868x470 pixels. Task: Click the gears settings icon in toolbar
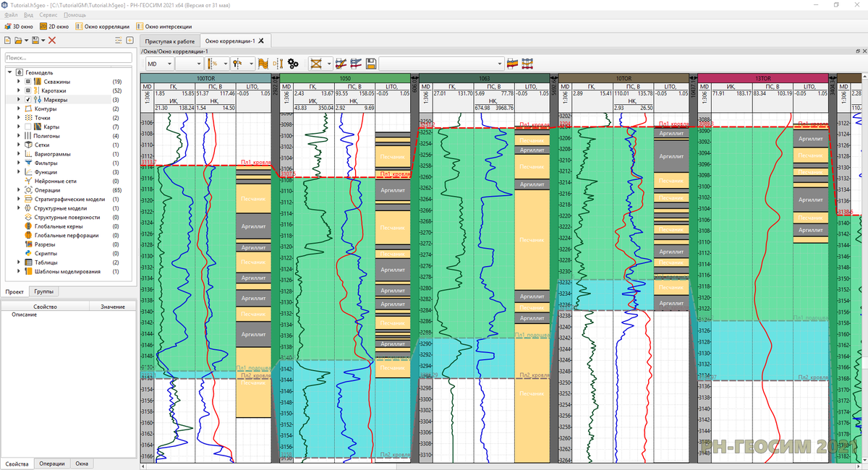point(293,64)
